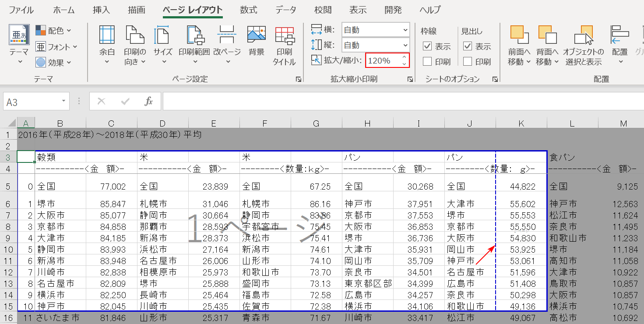Toggle 枠線 表示 gridlines view checkbox

click(x=427, y=46)
